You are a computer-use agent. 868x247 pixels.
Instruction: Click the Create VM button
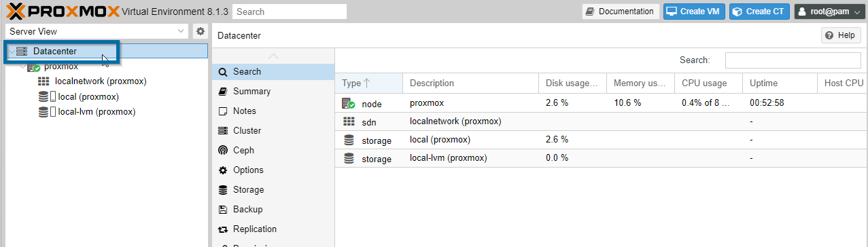(693, 12)
